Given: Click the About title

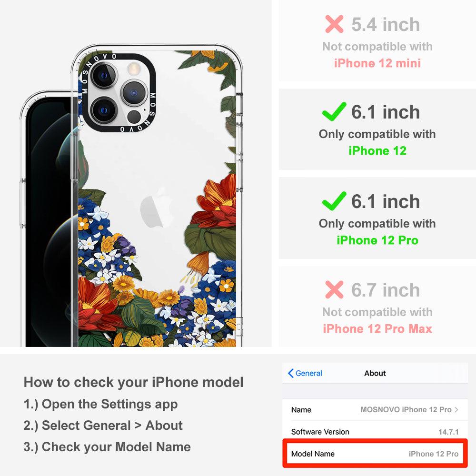Looking at the screenshot, I should (x=375, y=373).
